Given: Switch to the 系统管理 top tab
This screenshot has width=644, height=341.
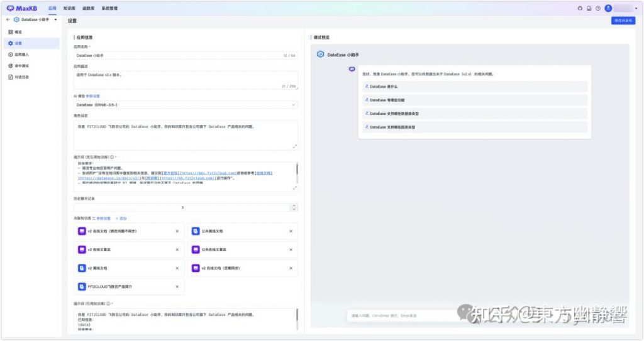Looking at the screenshot, I should 109,8.
